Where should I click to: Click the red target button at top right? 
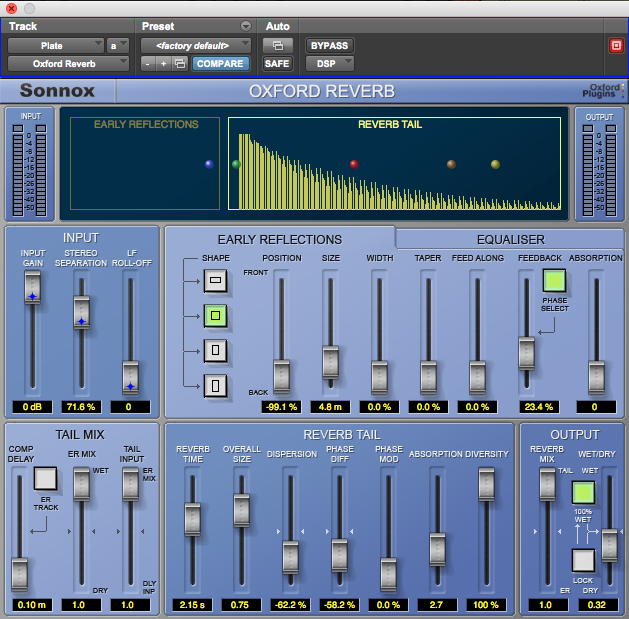tap(616, 45)
